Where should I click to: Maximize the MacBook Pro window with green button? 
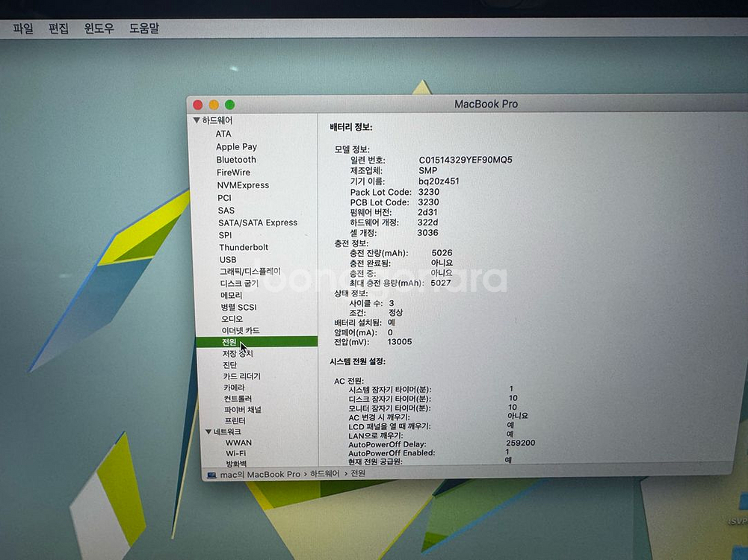(229, 105)
